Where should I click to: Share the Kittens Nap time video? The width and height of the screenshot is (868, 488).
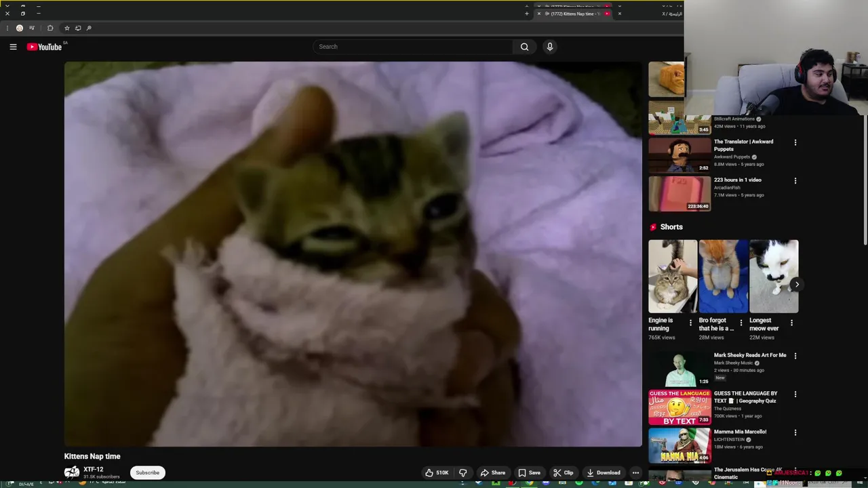[493, 472]
